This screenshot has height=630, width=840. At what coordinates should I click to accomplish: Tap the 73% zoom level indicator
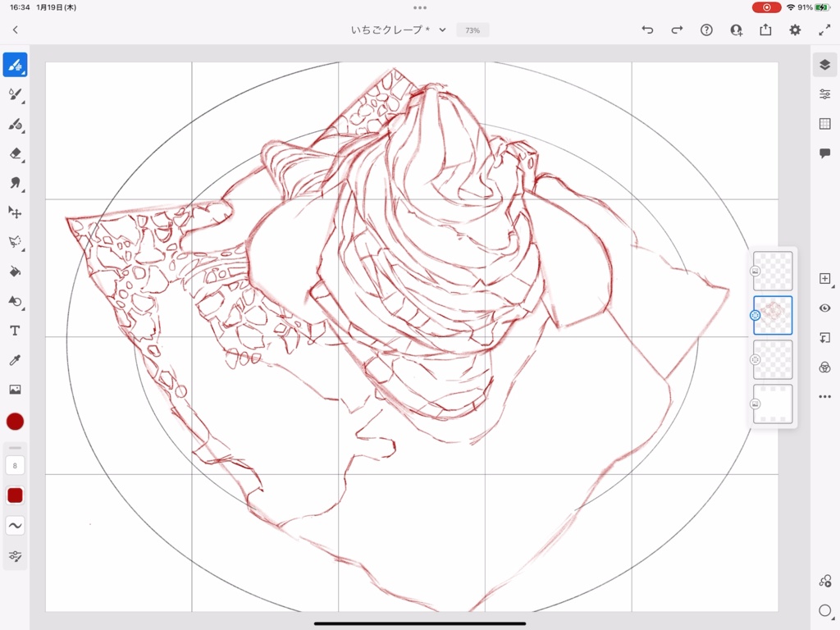point(472,30)
